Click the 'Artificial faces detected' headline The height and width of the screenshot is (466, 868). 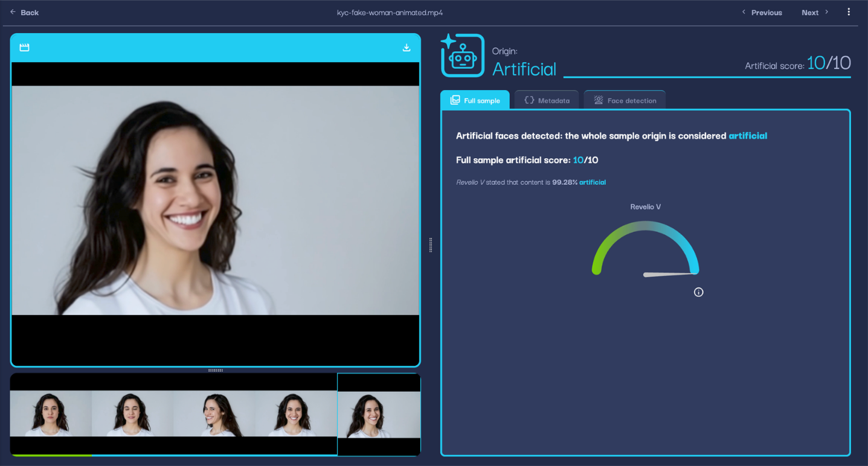click(x=611, y=136)
